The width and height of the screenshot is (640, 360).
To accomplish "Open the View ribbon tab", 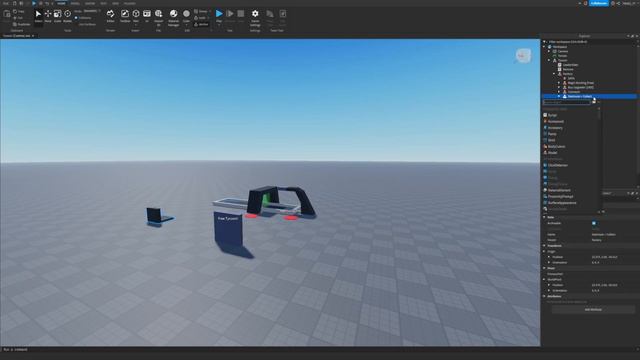I will click(x=116, y=3).
